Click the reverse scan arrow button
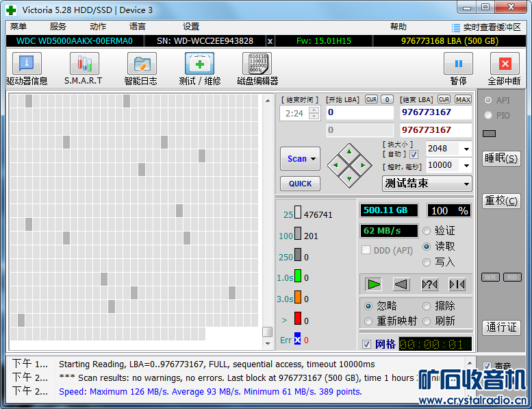 [x=401, y=284]
